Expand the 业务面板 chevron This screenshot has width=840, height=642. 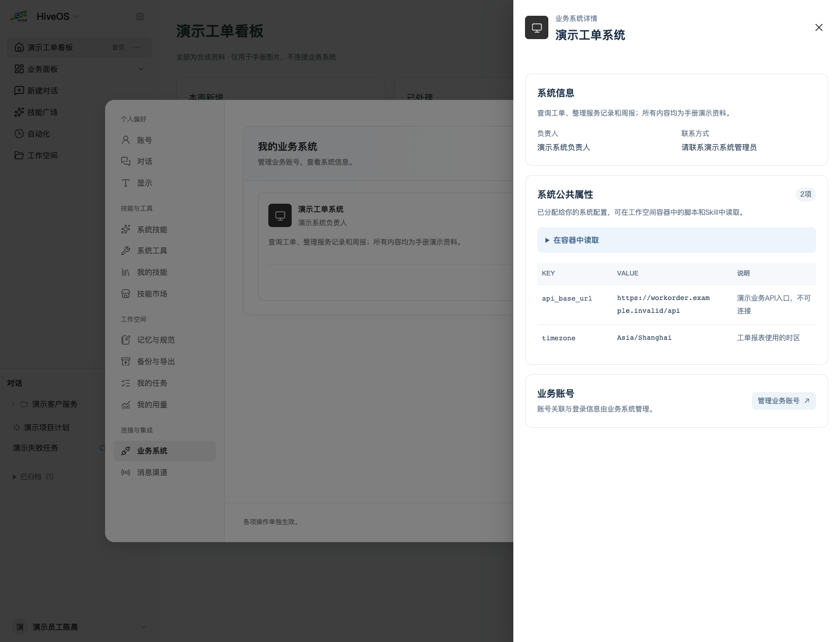click(x=141, y=69)
